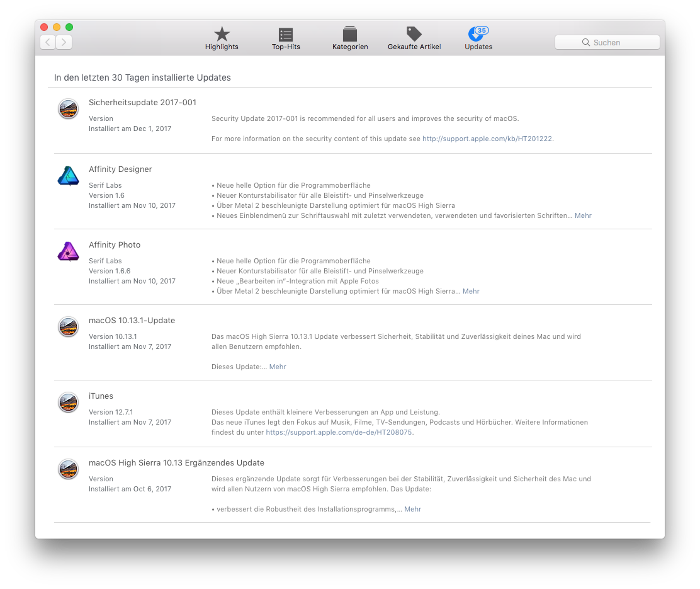Viewport: 700px width, 589px height.
Task: Open the support.apple.com/de-de/HT208075 link
Action: [339, 433]
